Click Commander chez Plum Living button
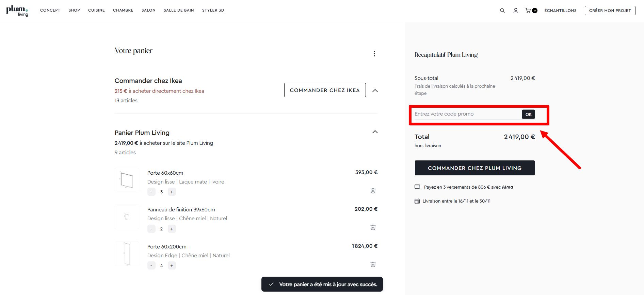Viewport: 644px width, 295px height. 474,168
